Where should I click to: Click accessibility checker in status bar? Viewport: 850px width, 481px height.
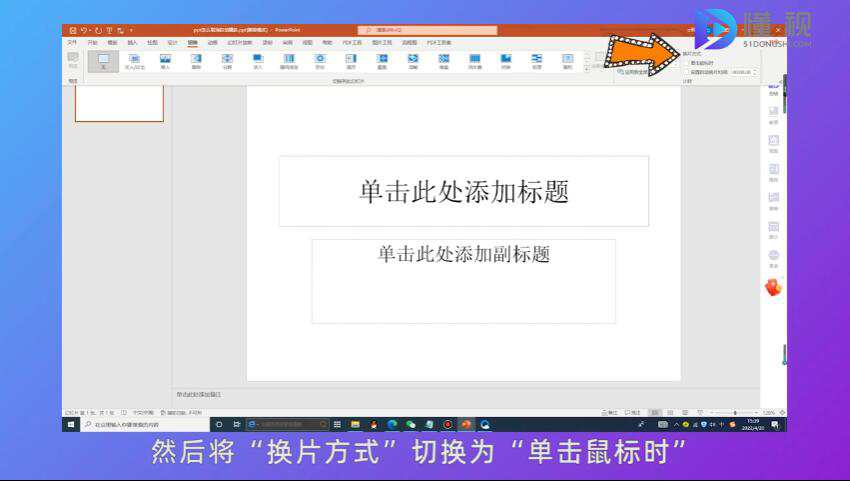181,413
